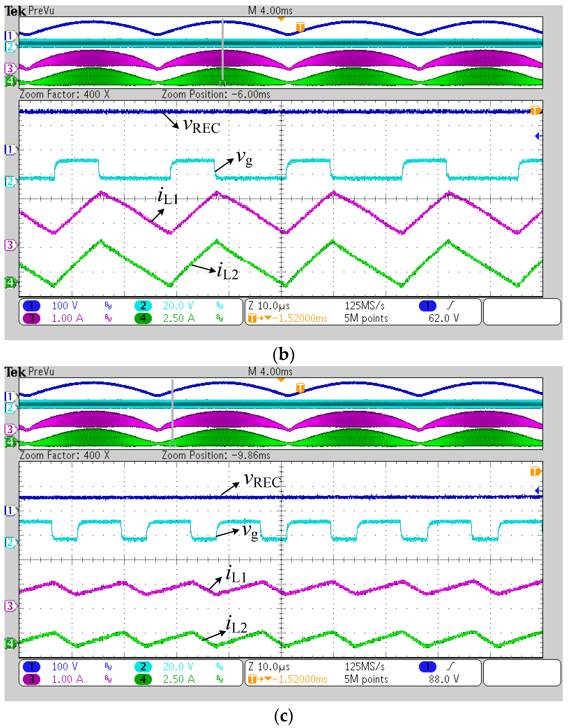The height and width of the screenshot is (728, 568).
Task: Click the '88.0 V' trigger level readout
Action: pos(444,679)
